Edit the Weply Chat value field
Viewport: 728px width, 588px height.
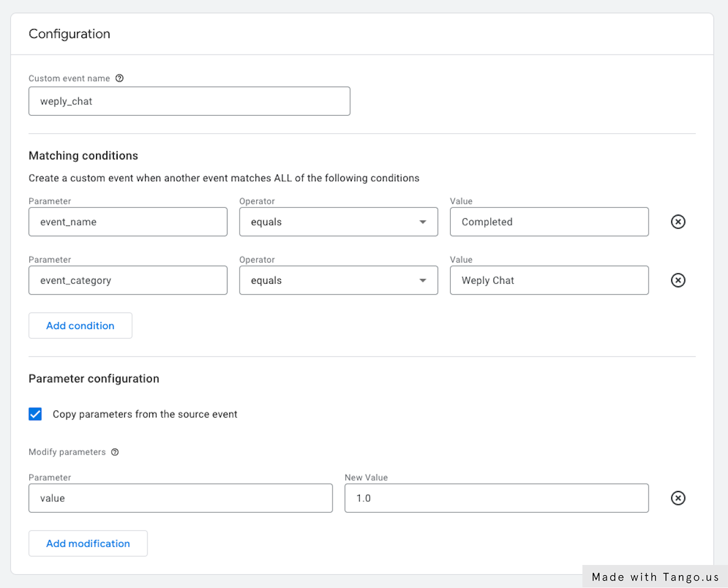[x=549, y=280]
